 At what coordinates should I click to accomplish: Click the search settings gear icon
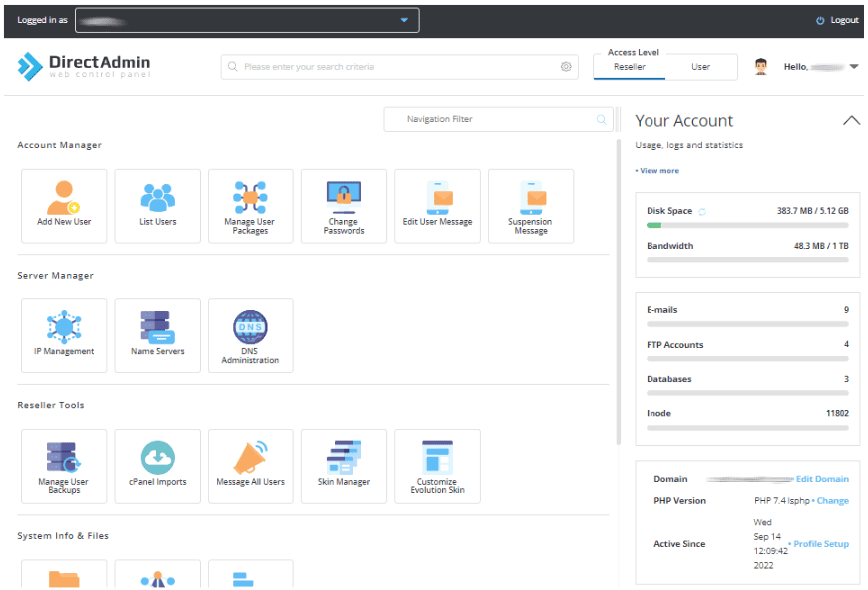565,67
